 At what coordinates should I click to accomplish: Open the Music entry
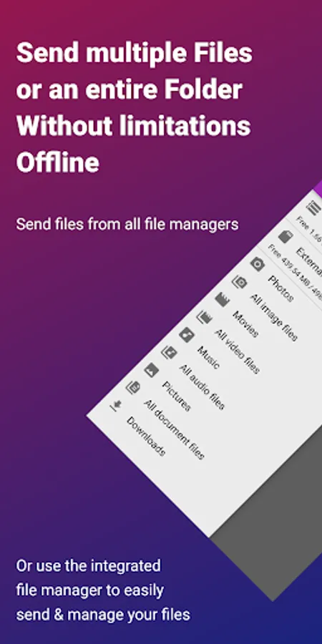coord(208,358)
